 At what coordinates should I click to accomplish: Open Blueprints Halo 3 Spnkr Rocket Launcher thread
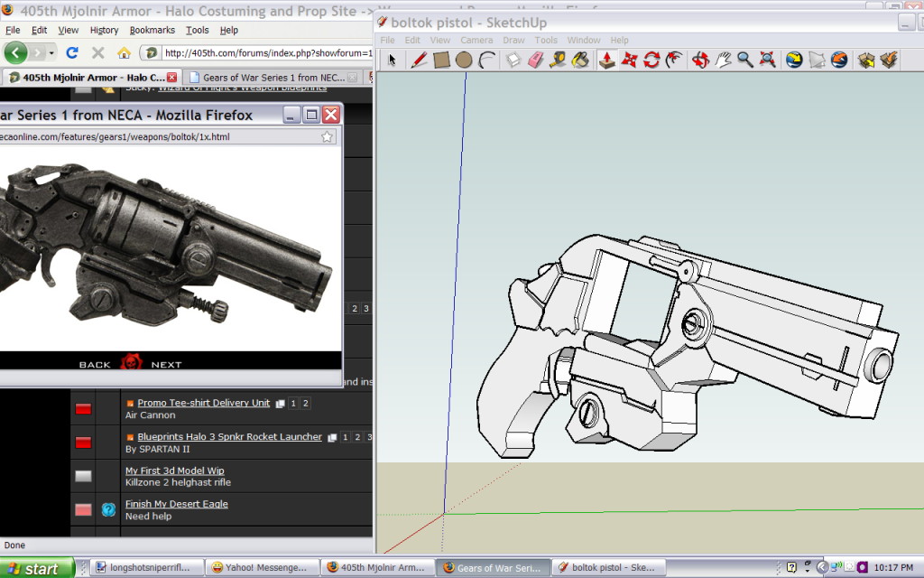pyautogui.click(x=229, y=437)
